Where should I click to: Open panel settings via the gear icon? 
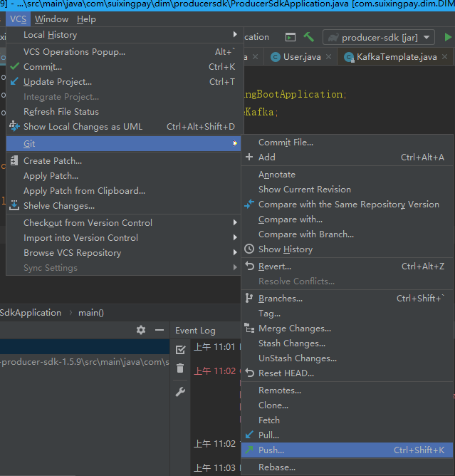(x=141, y=330)
